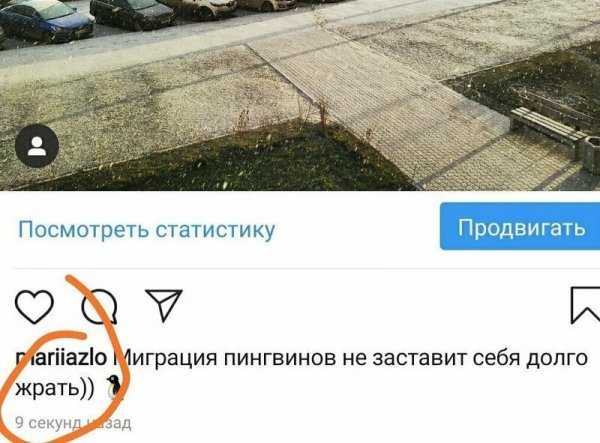600x443 pixels.
Task: Select the word жрать)) in the caption
Action: pyautogui.click(x=54, y=388)
